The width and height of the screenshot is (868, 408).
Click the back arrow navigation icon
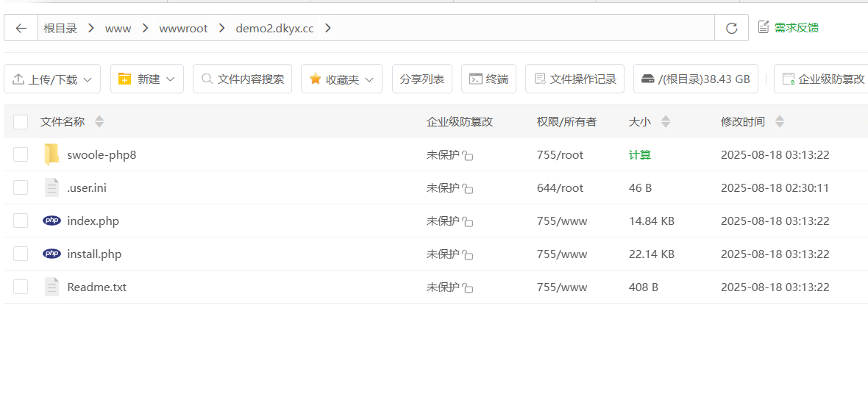pyautogui.click(x=21, y=28)
